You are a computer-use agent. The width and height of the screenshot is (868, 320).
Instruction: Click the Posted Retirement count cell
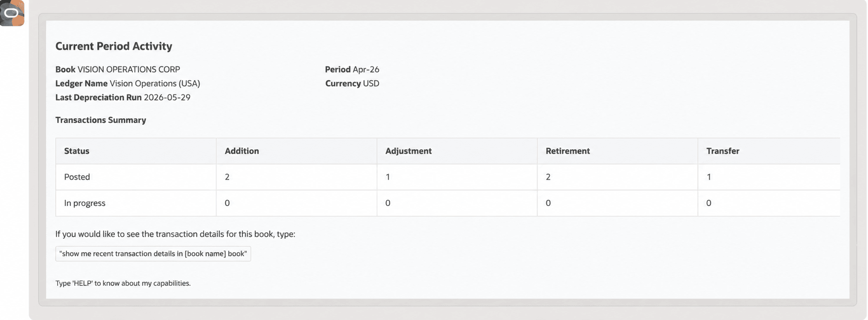coord(617,177)
